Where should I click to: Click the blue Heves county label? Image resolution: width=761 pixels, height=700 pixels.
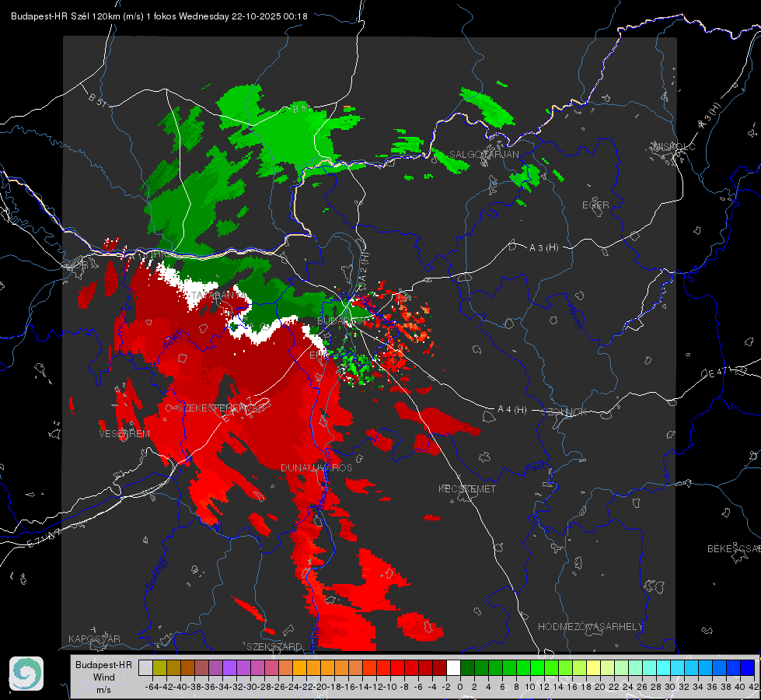(574, 317)
